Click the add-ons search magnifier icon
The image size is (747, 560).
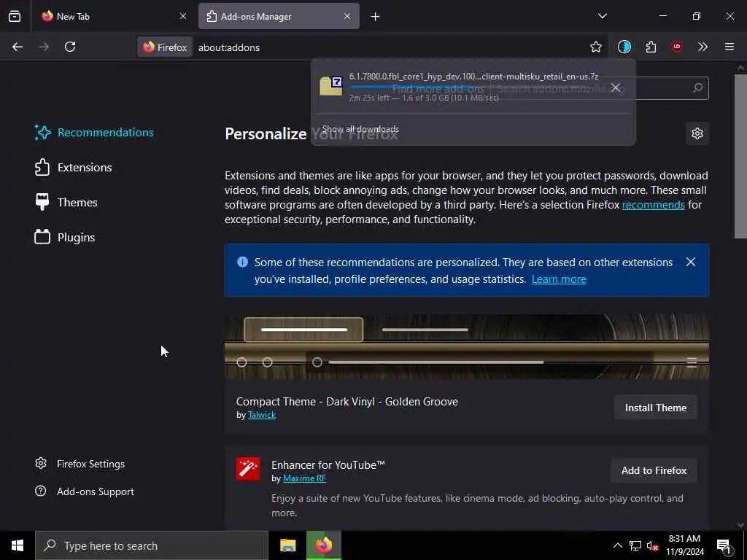[x=697, y=87]
